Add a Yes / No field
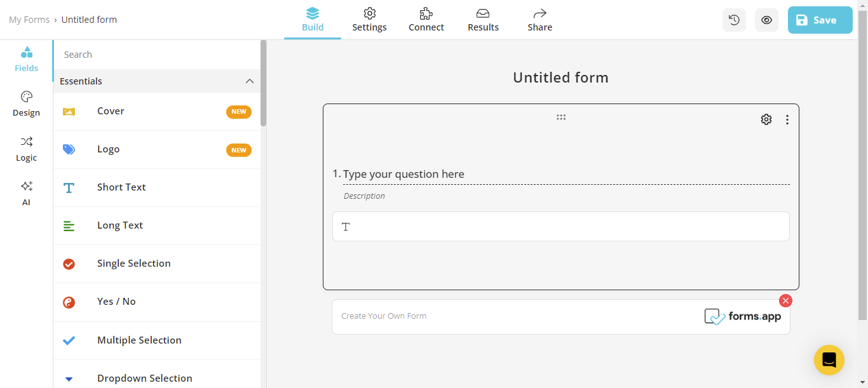Image resolution: width=868 pixels, height=388 pixels. tap(116, 301)
